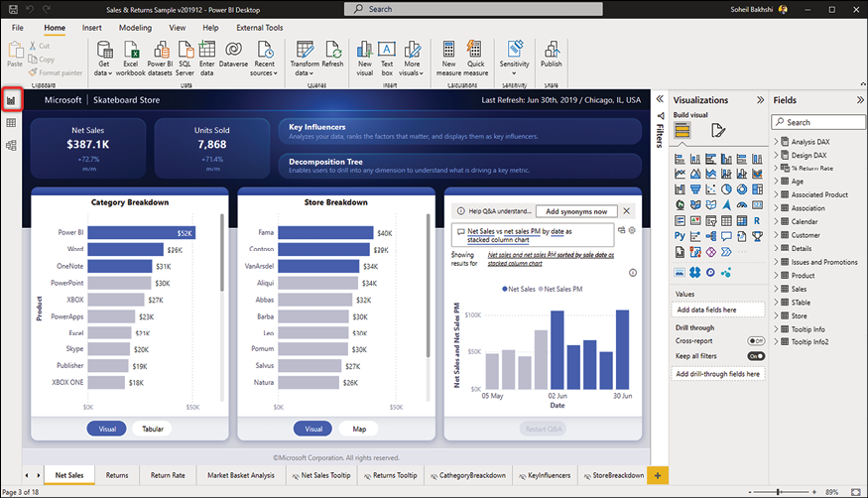Open Transform data dropdown
This screenshot has width=868, height=498.
click(x=305, y=68)
